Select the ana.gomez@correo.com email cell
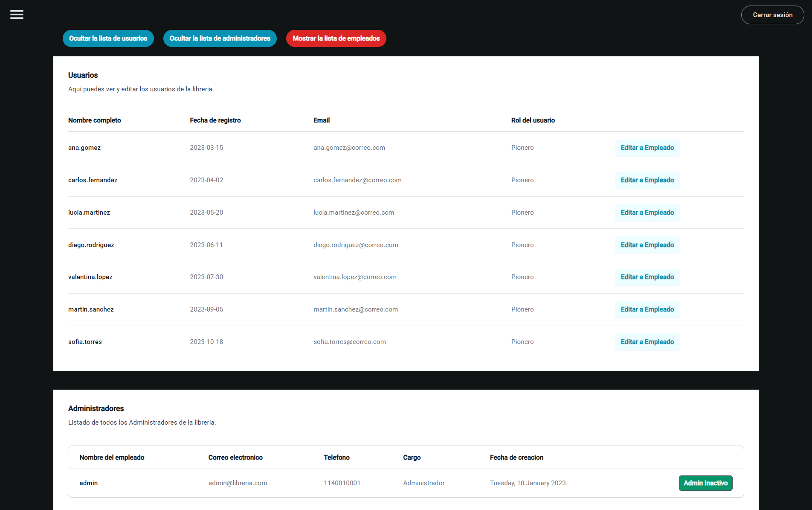This screenshot has height=510, width=812. 349,148
